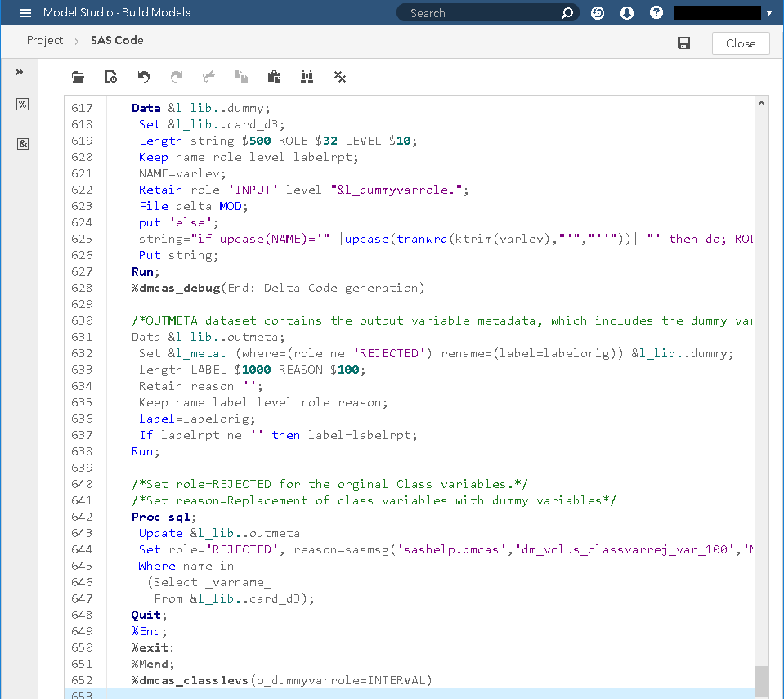Redo the last undone edit
784x699 pixels.
pyautogui.click(x=176, y=76)
